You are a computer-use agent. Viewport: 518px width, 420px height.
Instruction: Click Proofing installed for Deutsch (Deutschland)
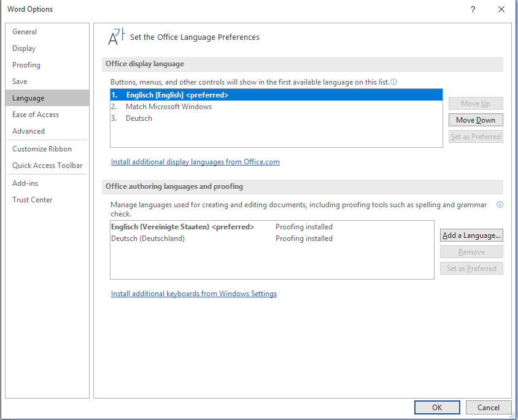[x=304, y=239]
